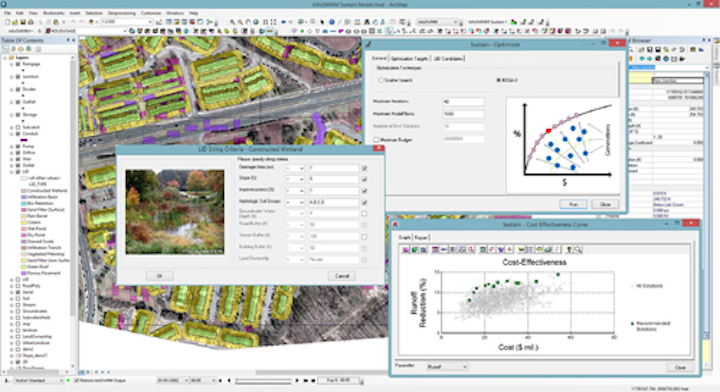Pin the Table Of Contents panel
The width and height of the screenshot is (720, 392).
[68, 40]
